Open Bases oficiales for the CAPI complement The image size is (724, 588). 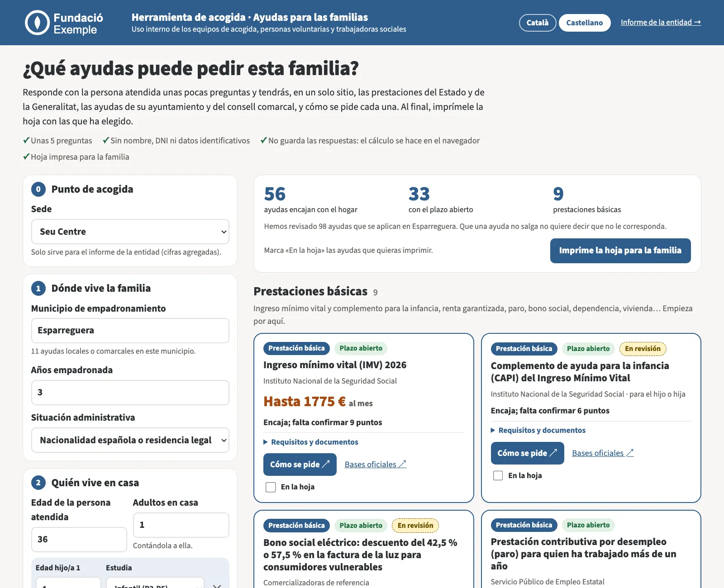(603, 453)
